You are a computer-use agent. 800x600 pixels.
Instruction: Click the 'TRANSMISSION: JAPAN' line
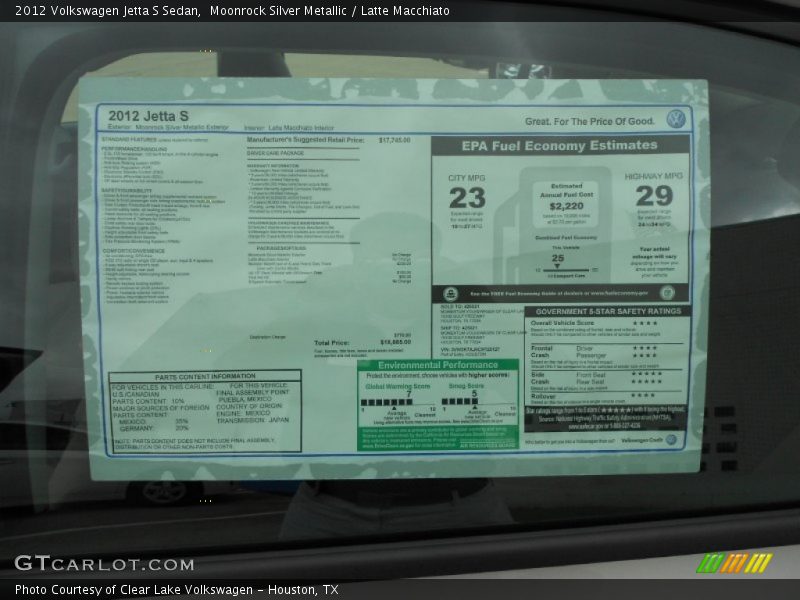point(253,420)
